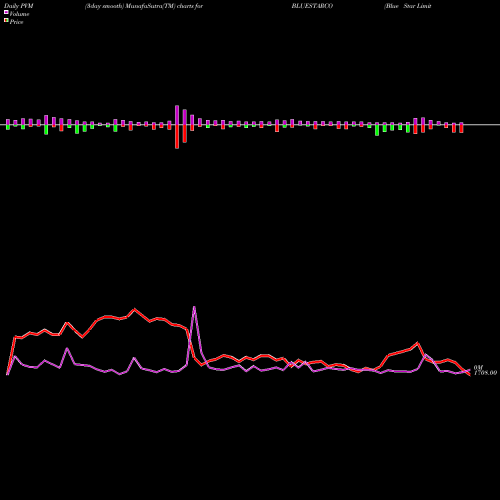Click the 'BLUESTARCO' ticker symbol text
500x500 pixels.
point(312,6)
